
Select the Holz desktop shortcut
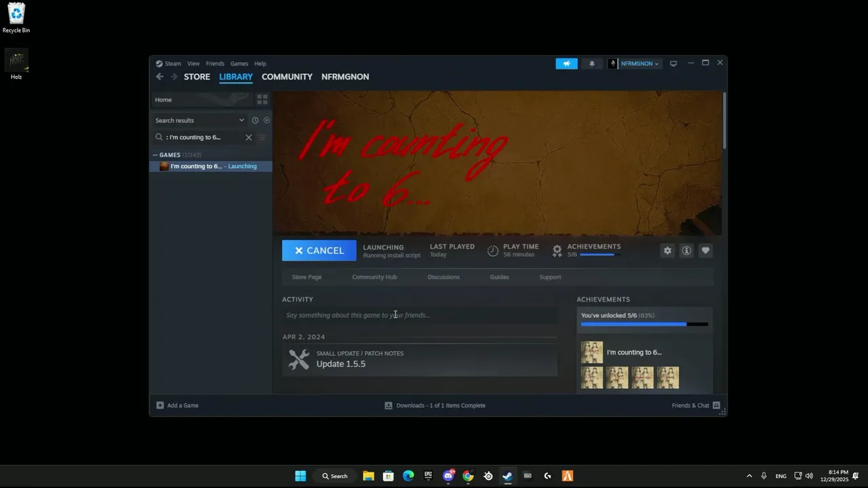pos(16,64)
